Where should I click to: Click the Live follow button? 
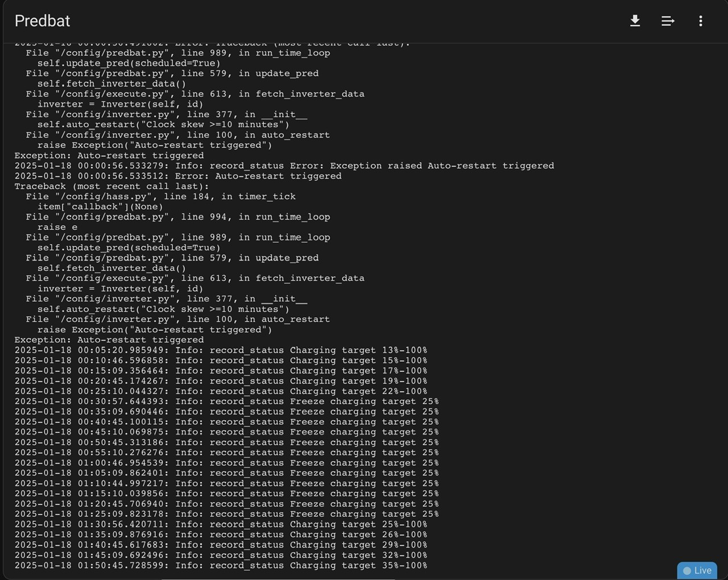click(x=697, y=570)
